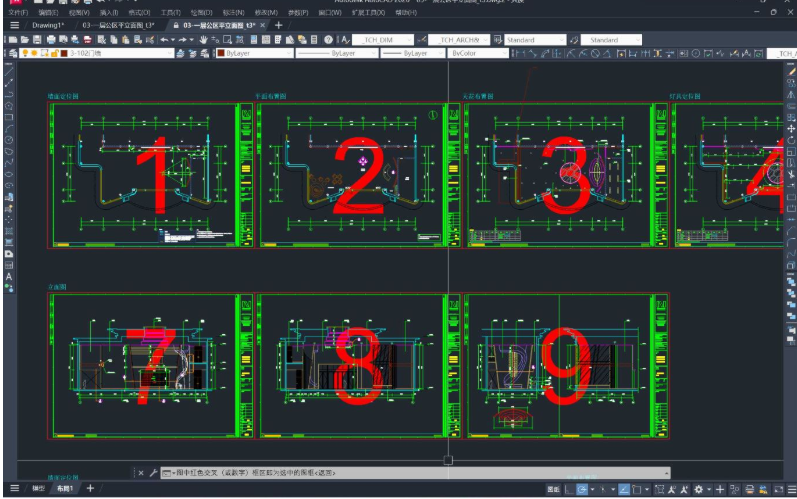
Task: Click the Undo arrow icon
Action: (164, 40)
